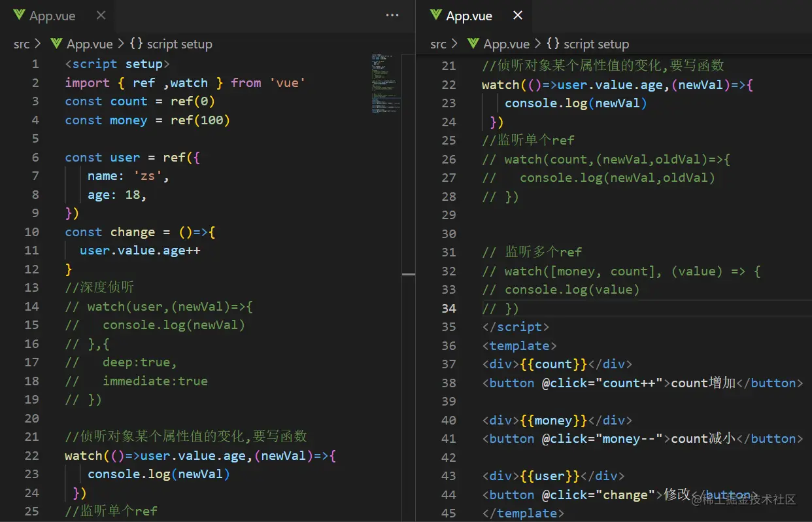Screen dimensions: 812x522
Task: Click '//监听单个ref' comment in left editor
Action: tap(111, 511)
